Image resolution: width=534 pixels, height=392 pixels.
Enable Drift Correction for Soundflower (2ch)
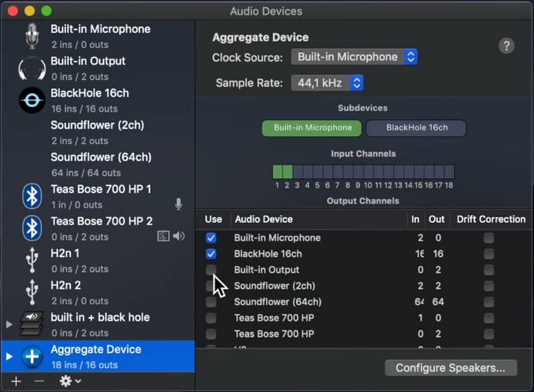click(489, 286)
